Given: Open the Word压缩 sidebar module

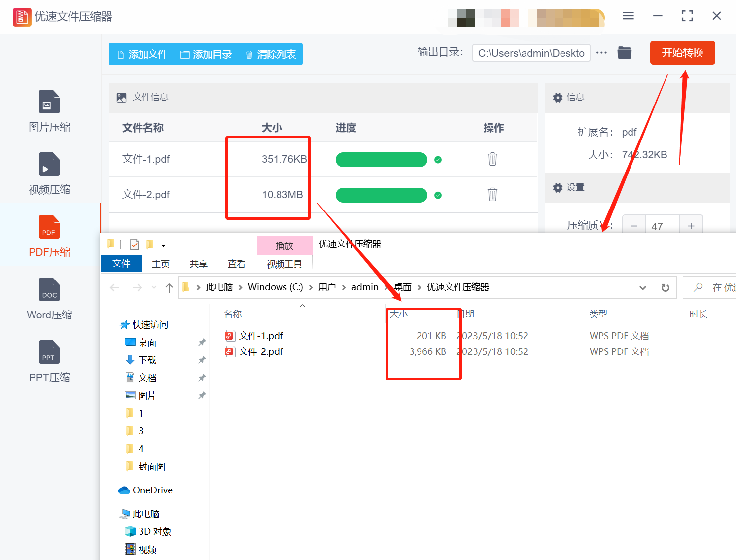Looking at the screenshot, I should point(49,299).
